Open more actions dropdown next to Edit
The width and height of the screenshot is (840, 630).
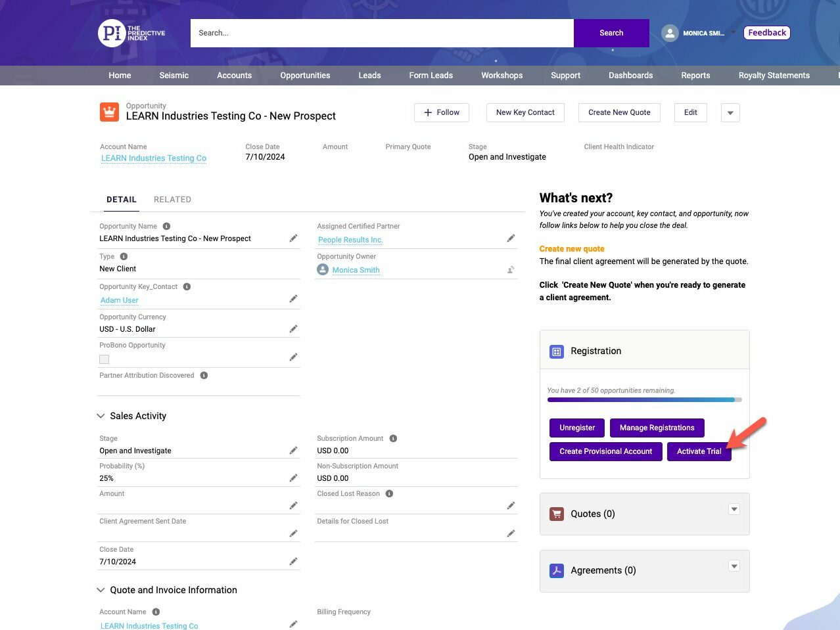pos(730,113)
